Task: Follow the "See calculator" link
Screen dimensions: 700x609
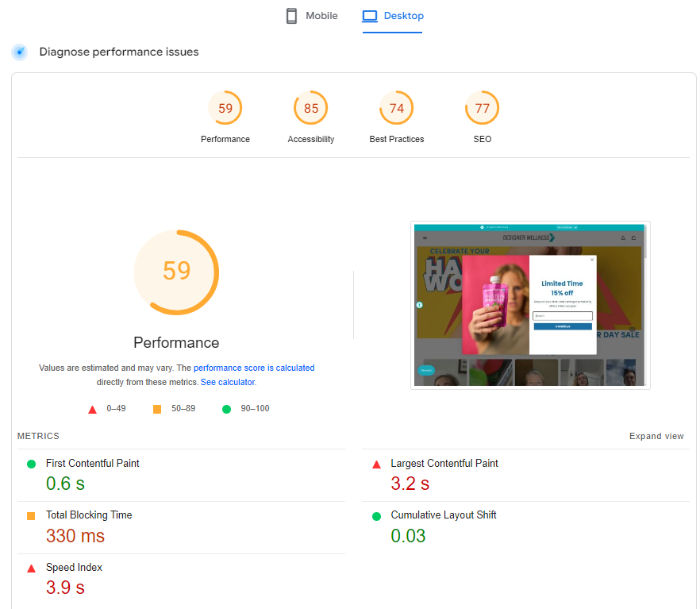Action: click(228, 382)
